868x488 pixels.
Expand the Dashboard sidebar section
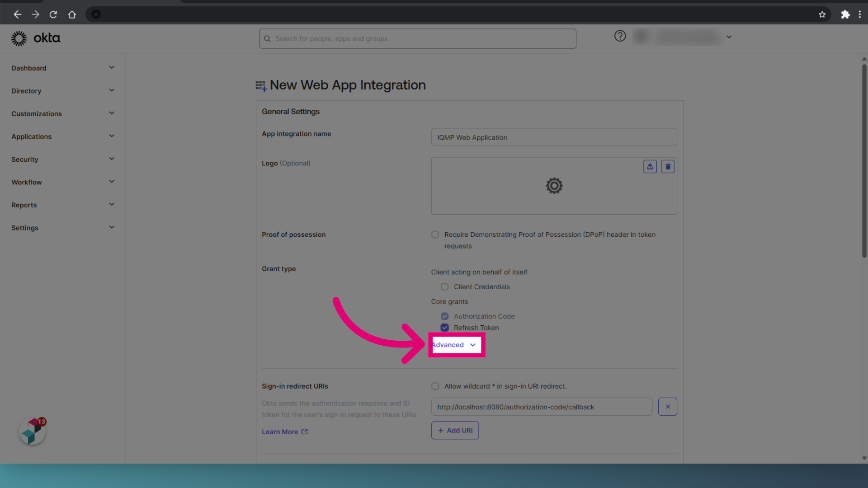[x=112, y=68]
